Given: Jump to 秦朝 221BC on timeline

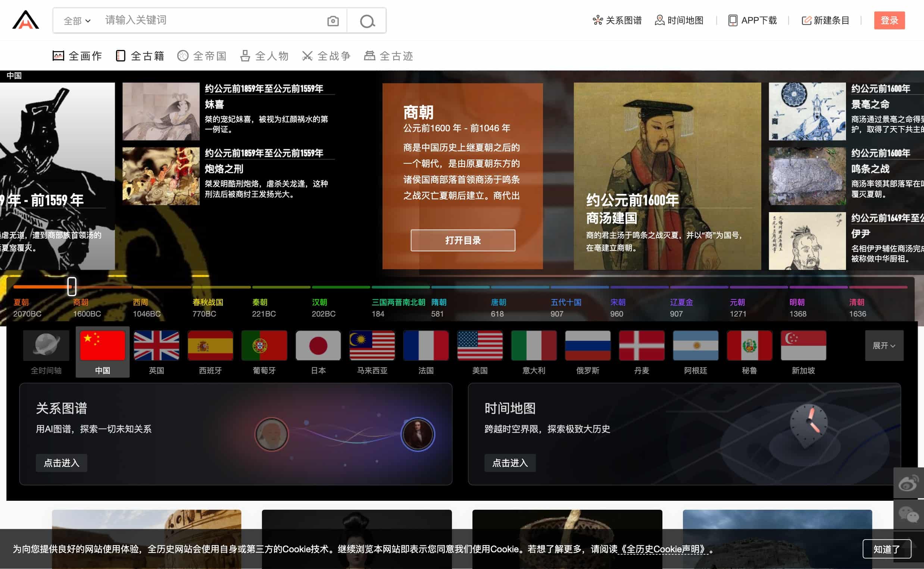Looking at the screenshot, I should coord(263,308).
